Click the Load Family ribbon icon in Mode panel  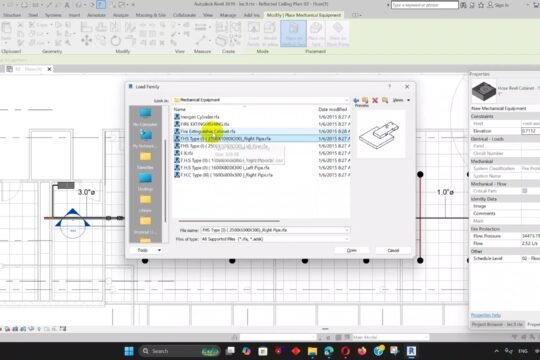pyautogui.click(x=254, y=34)
